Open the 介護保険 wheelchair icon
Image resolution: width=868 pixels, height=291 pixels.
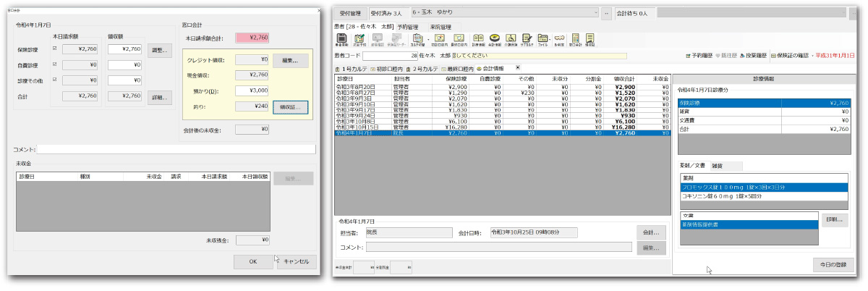[510, 39]
